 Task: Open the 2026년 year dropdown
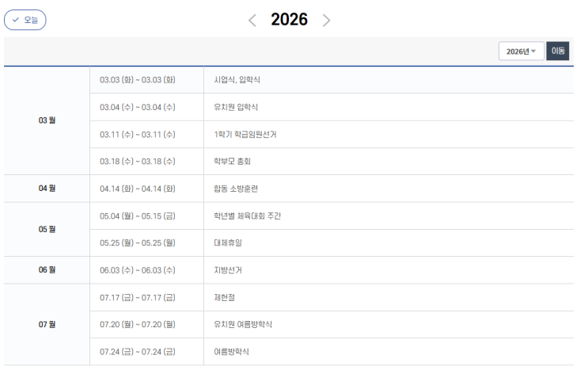522,52
